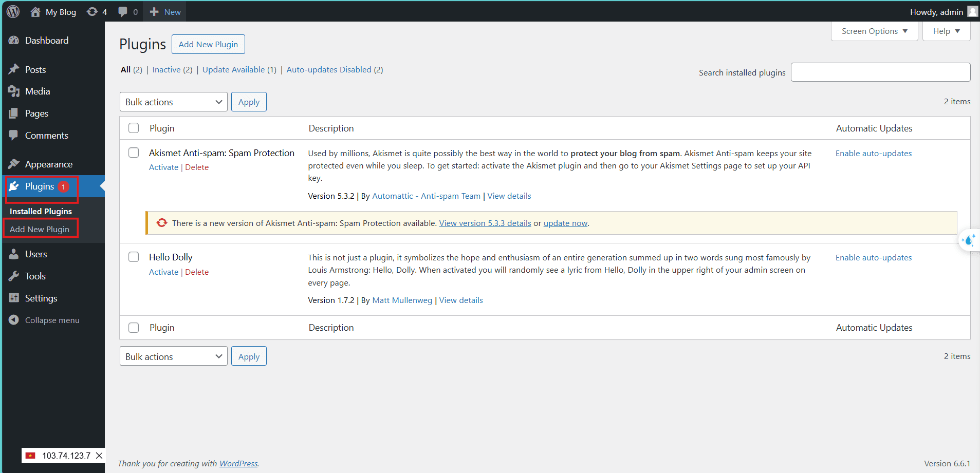980x473 pixels.
Task: Click the New label in admin bar
Action: coord(172,12)
